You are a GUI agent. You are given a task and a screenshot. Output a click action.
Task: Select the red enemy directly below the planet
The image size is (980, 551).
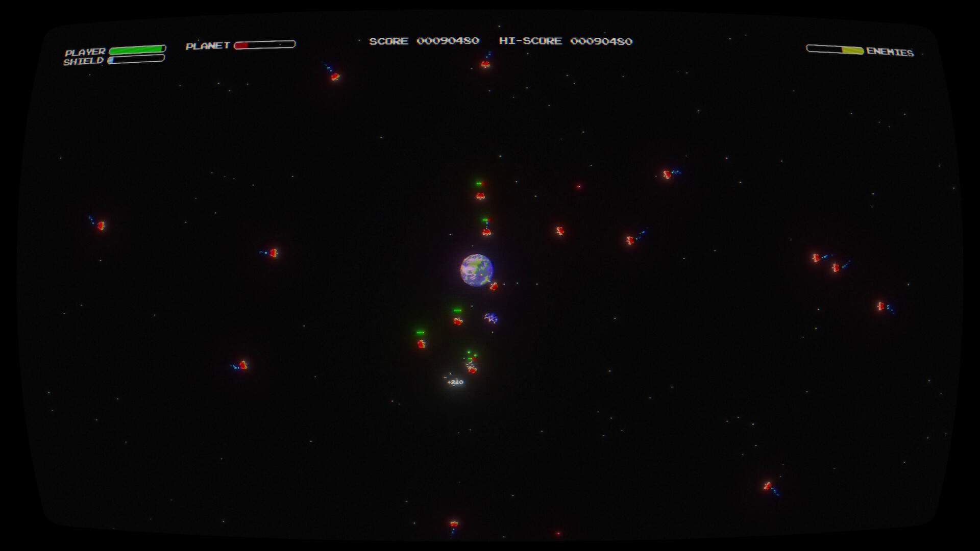493,287
